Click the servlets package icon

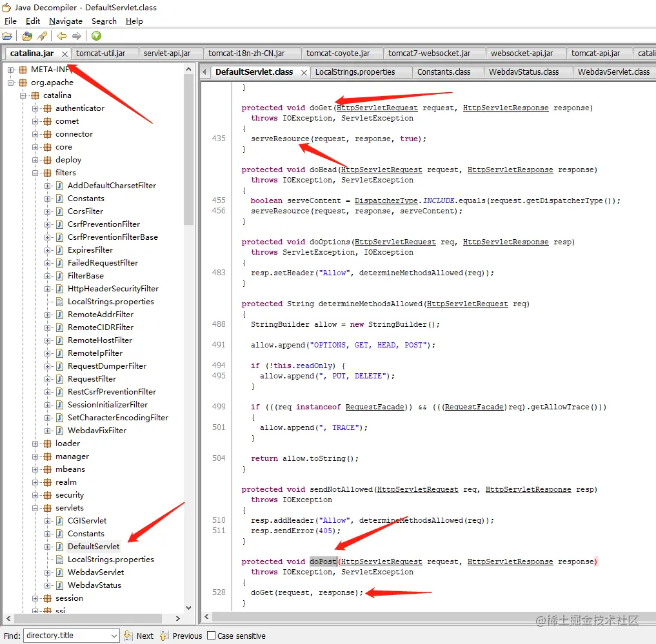(48, 508)
